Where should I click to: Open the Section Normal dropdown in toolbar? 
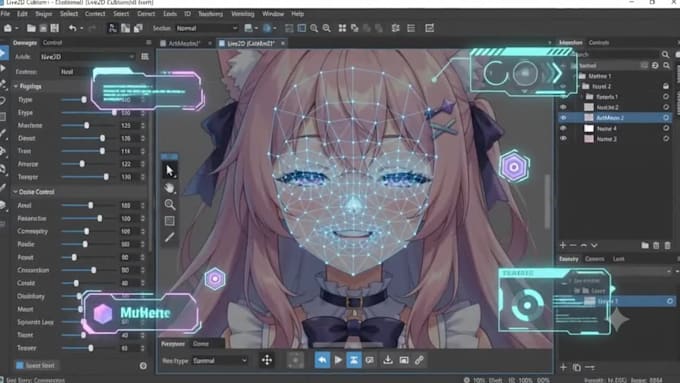(207, 28)
